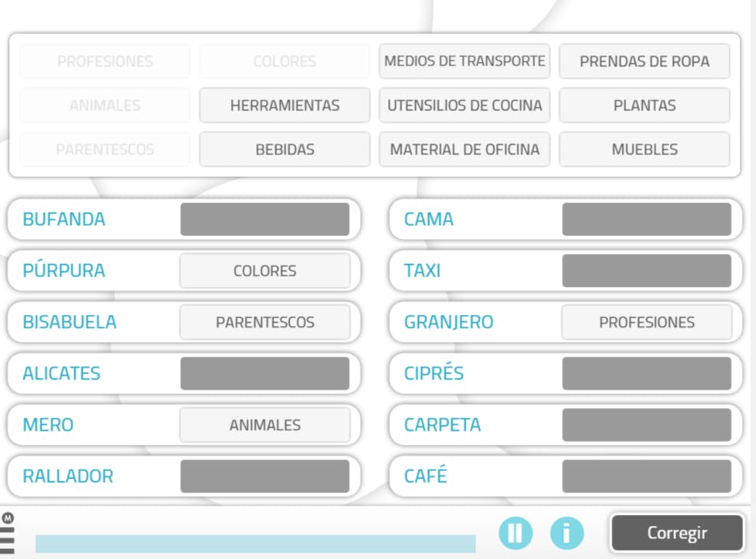
Task: Select the HERRAMIENTAS category tile
Action: coord(284,106)
